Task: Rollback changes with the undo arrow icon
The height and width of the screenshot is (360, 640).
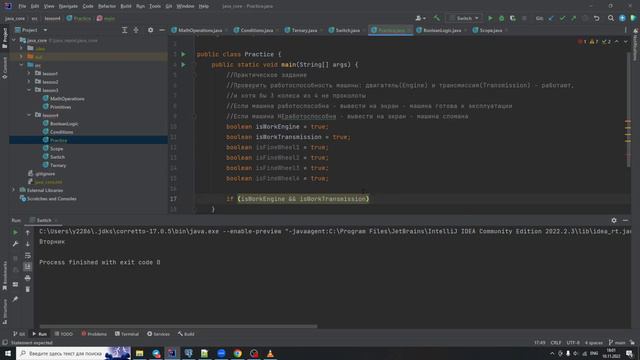Action: click(x=596, y=18)
